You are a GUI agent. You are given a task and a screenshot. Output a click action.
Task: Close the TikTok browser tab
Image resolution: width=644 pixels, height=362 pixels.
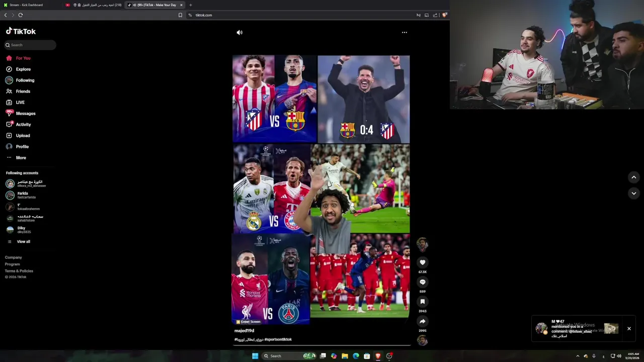(182, 5)
